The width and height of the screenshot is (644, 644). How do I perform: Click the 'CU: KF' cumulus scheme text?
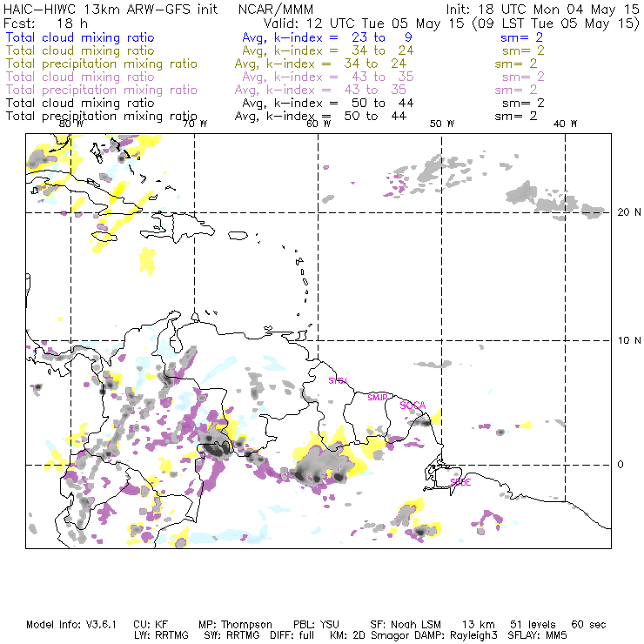pyautogui.click(x=151, y=625)
